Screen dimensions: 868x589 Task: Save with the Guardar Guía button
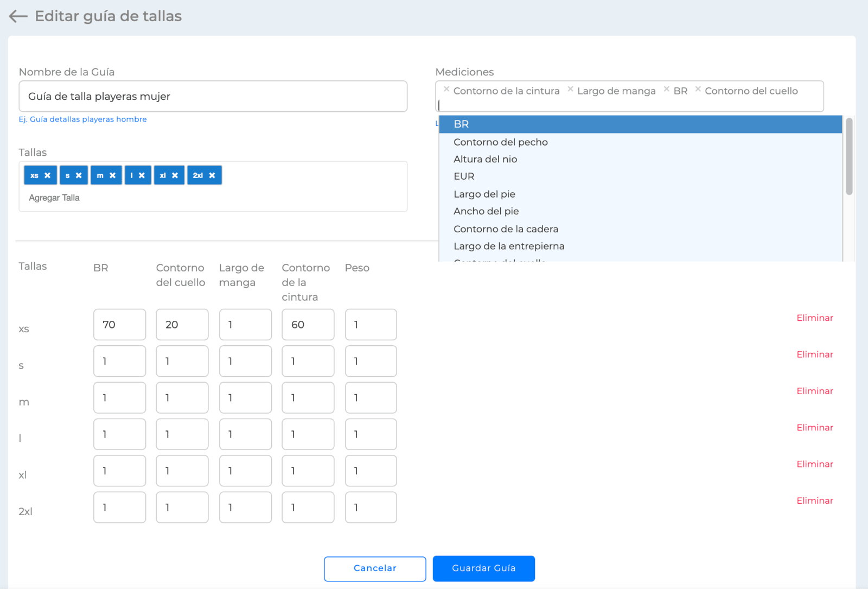pyautogui.click(x=484, y=568)
